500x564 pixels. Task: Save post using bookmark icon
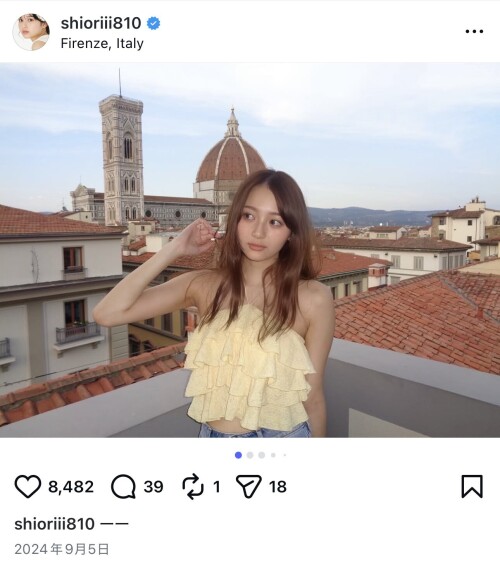pyautogui.click(x=472, y=486)
